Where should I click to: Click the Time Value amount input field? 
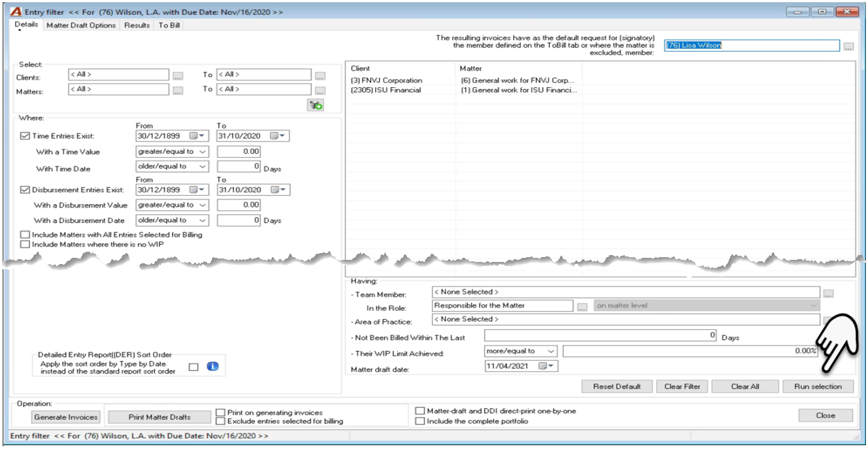(239, 152)
